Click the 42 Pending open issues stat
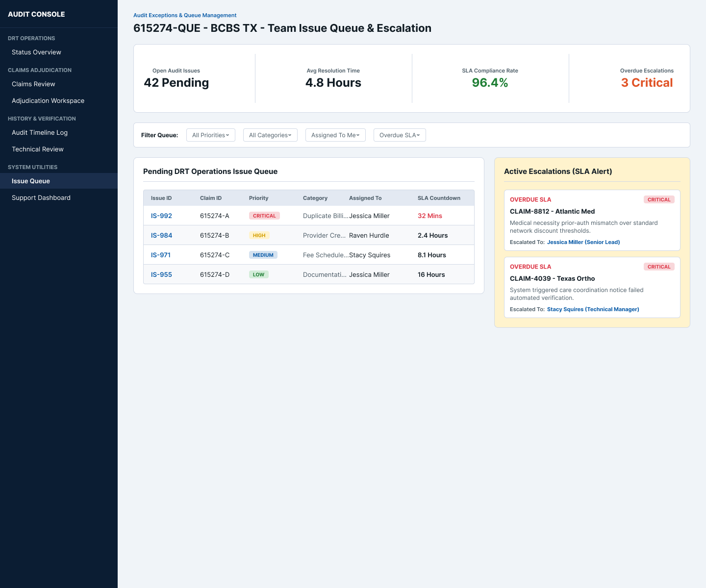Viewport: 706px width, 588px height. 176,83
